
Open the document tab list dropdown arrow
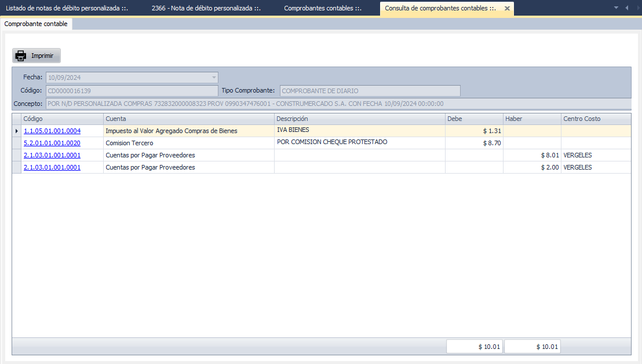tap(617, 8)
